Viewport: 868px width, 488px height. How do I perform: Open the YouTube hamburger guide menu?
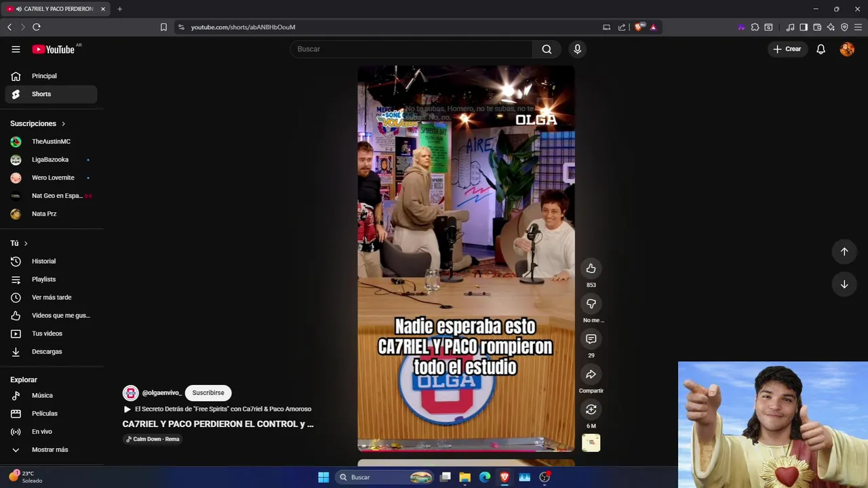pos(16,49)
